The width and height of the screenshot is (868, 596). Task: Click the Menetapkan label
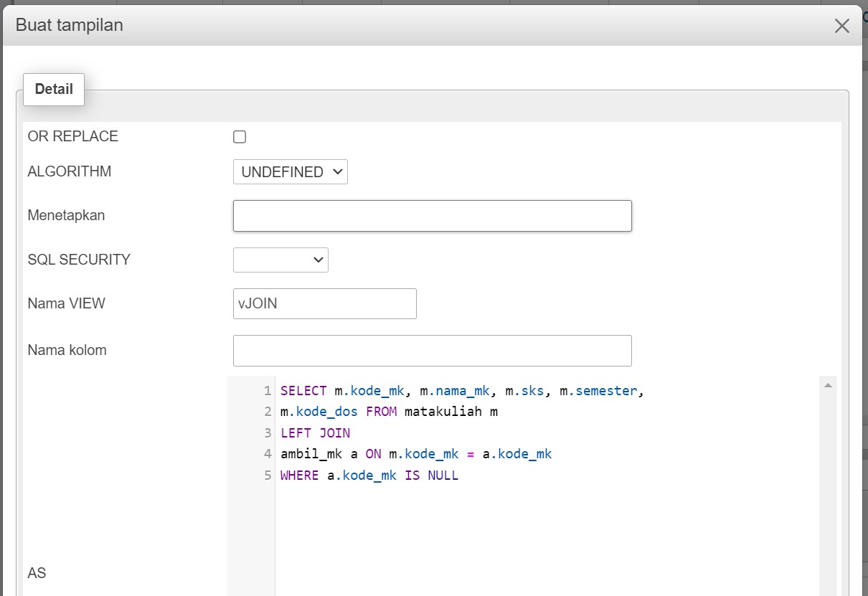tap(66, 215)
